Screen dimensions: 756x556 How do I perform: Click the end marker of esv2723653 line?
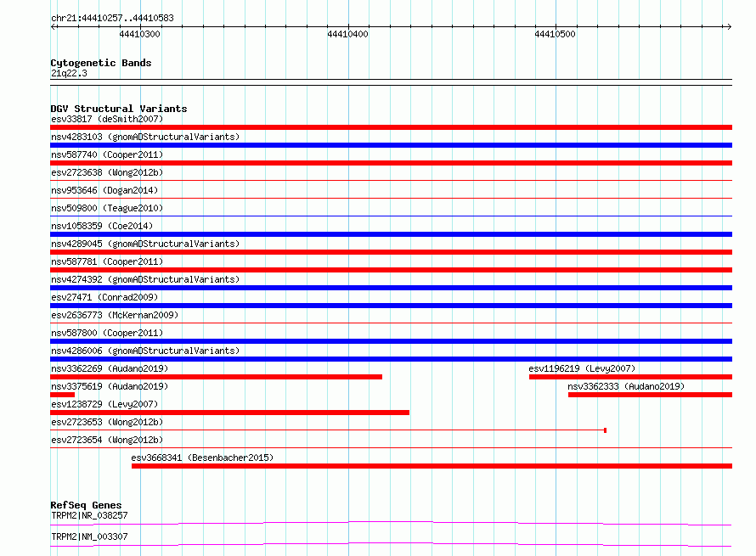pos(605,430)
